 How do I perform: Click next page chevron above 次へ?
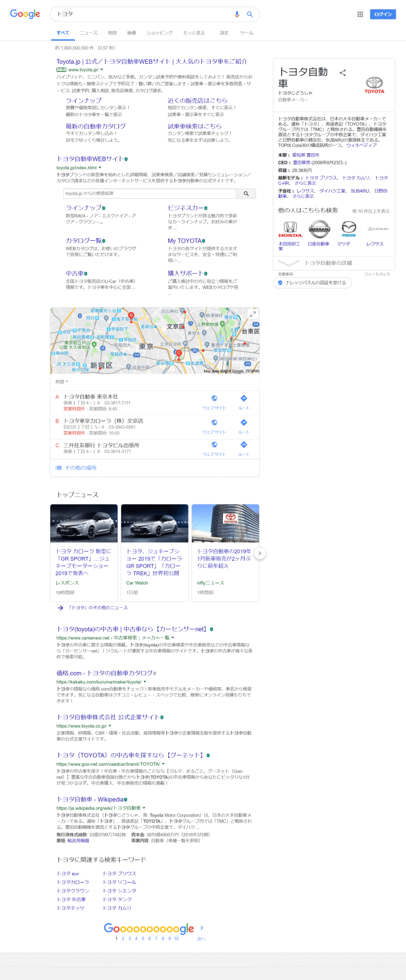pos(202,928)
